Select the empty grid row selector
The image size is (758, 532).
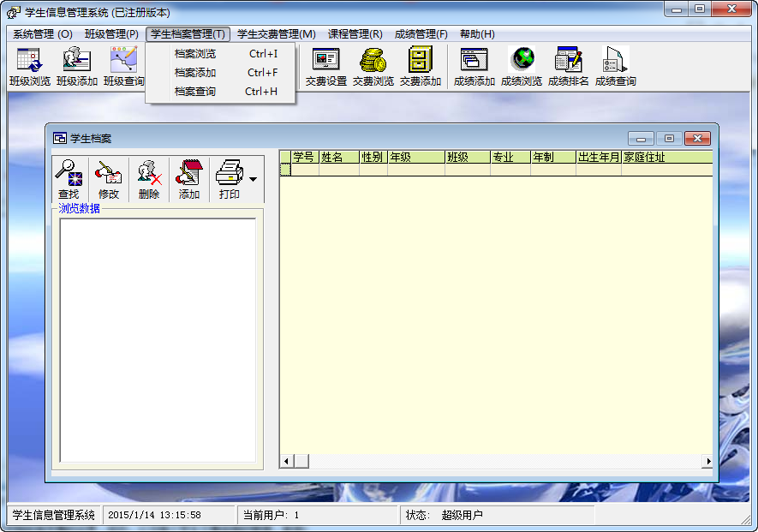285,170
